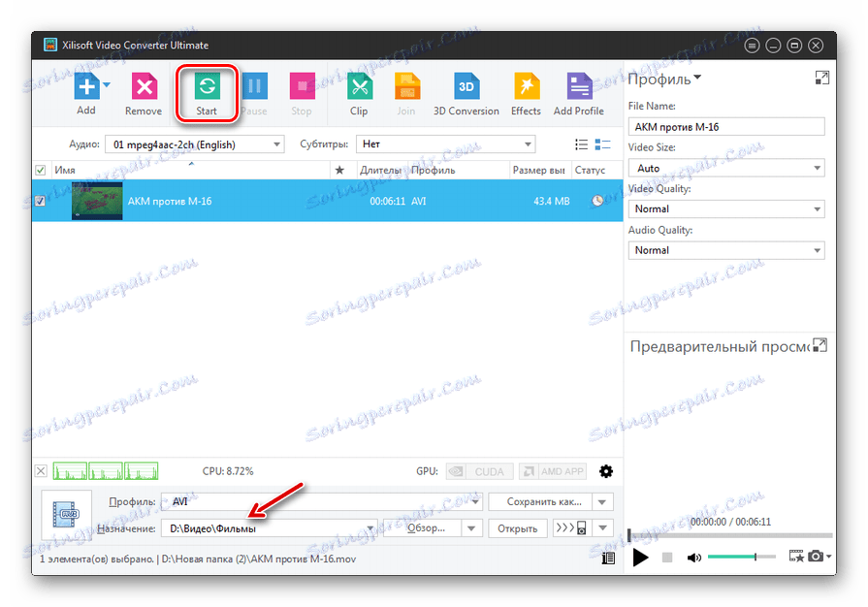Open 3D Conversion tool
The width and height of the screenshot is (868, 607).
tap(466, 86)
